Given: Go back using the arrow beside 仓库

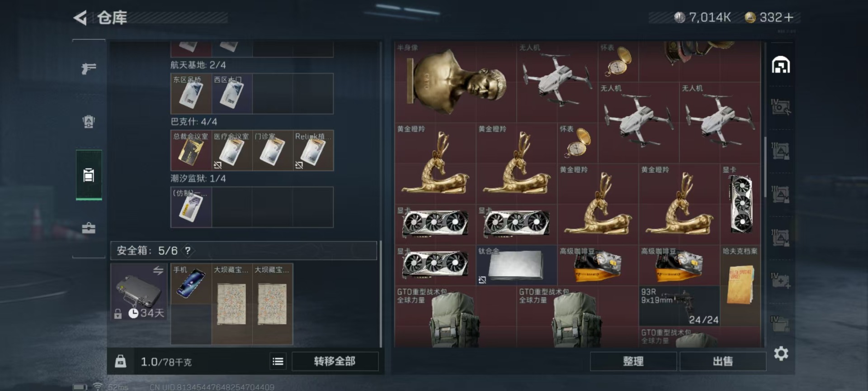Looking at the screenshot, I should click(x=80, y=18).
